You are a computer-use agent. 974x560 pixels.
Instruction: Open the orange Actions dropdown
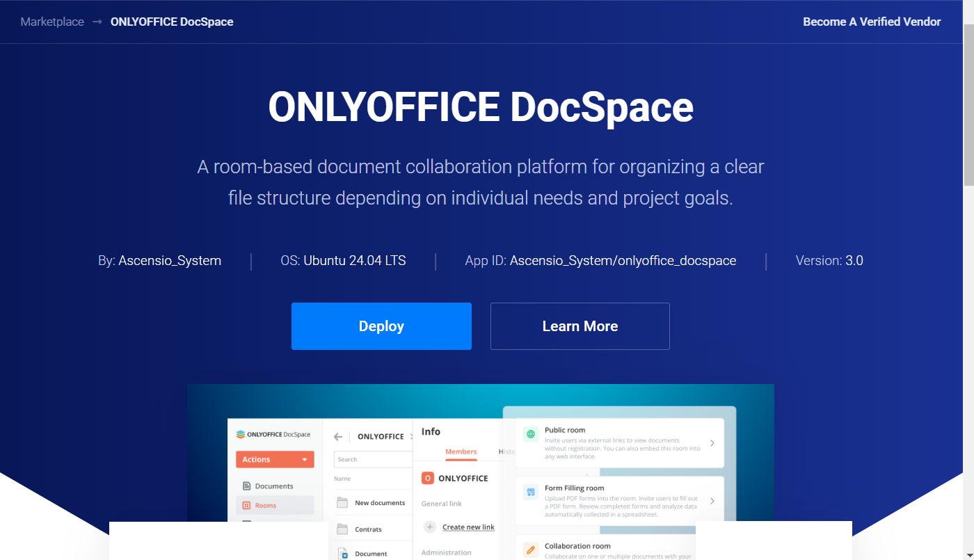click(x=275, y=459)
